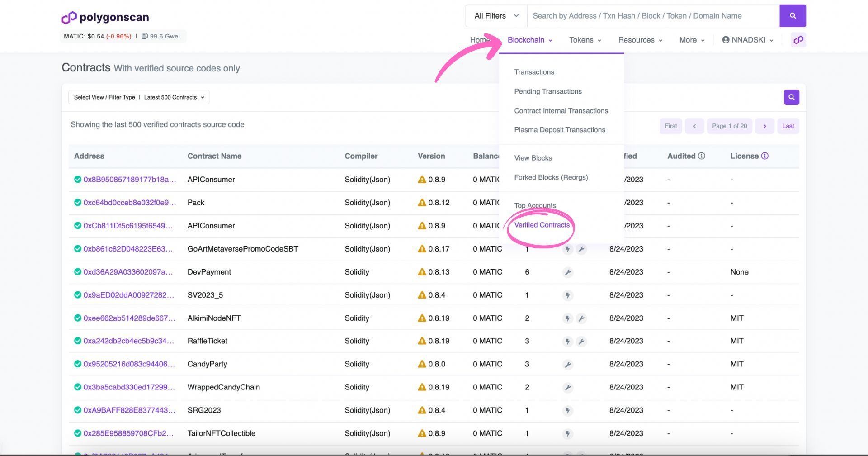Viewport: 868px width, 456px height.
Task: Click the WrappedCandyChain contract name
Action: 224,387
